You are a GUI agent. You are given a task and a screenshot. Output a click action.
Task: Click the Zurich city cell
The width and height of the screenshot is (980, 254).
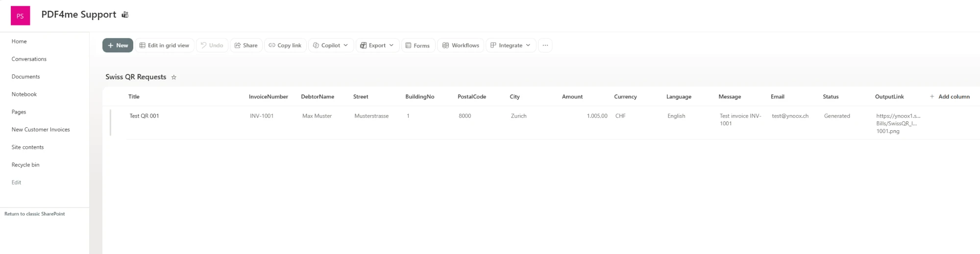(518, 116)
